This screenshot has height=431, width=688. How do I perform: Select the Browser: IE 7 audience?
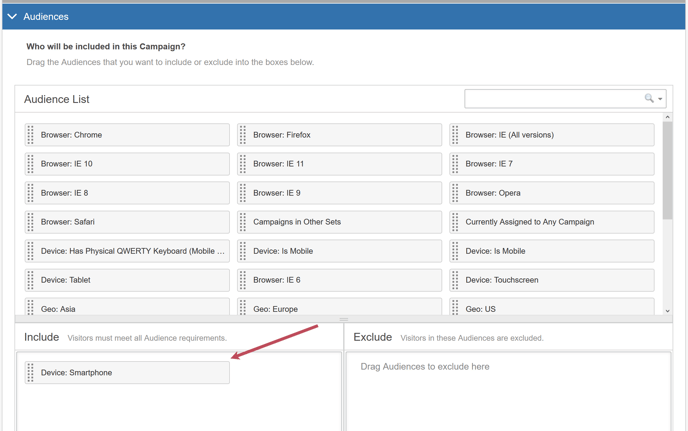click(552, 164)
